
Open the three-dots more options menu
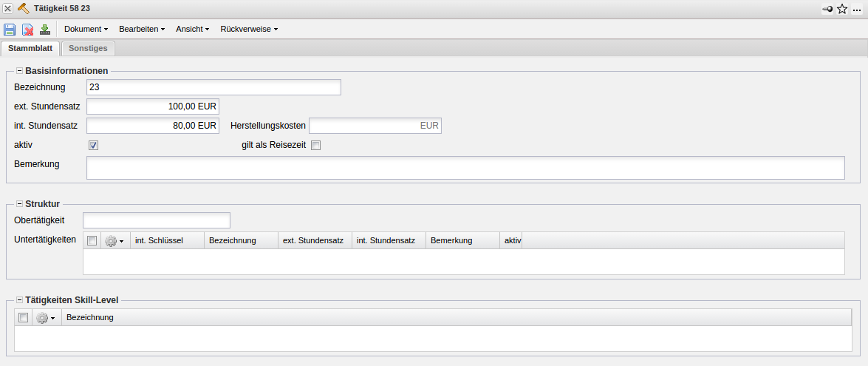tap(857, 10)
